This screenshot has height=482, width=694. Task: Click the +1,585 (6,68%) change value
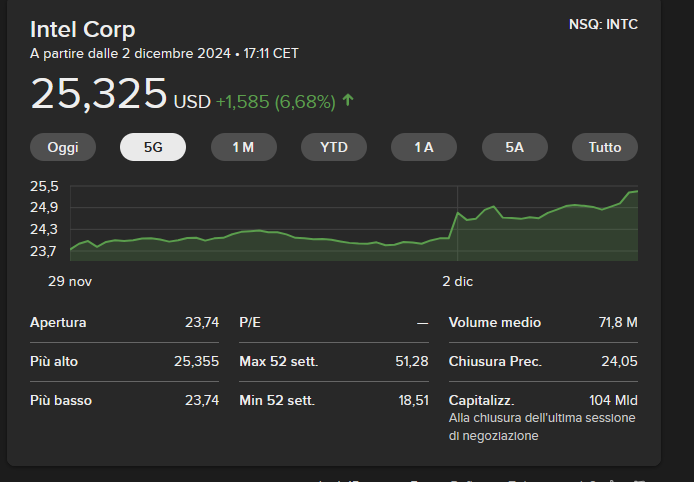tap(276, 102)
